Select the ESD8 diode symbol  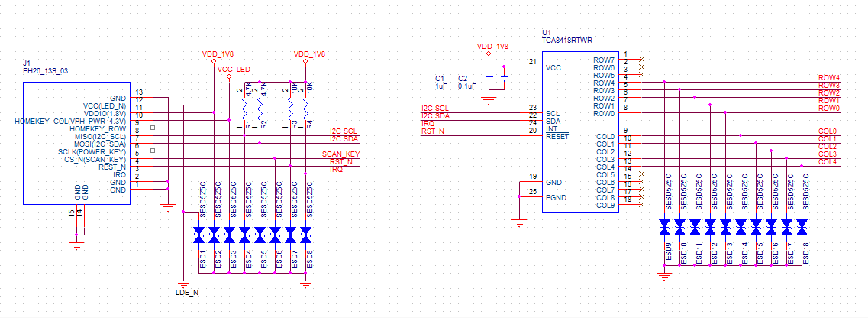click(x=305, y=235)
